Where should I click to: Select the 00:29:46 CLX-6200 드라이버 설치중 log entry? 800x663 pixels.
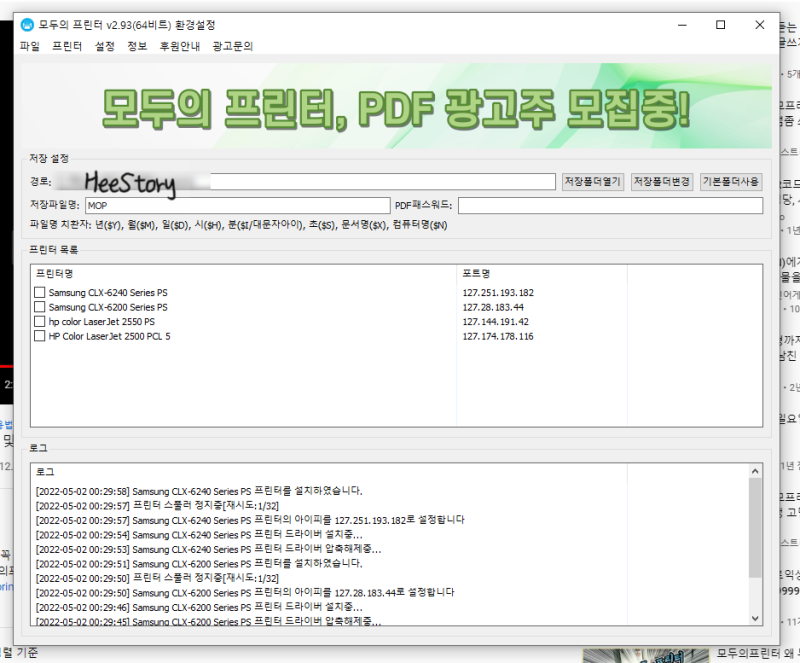click(x=199, y=607)
